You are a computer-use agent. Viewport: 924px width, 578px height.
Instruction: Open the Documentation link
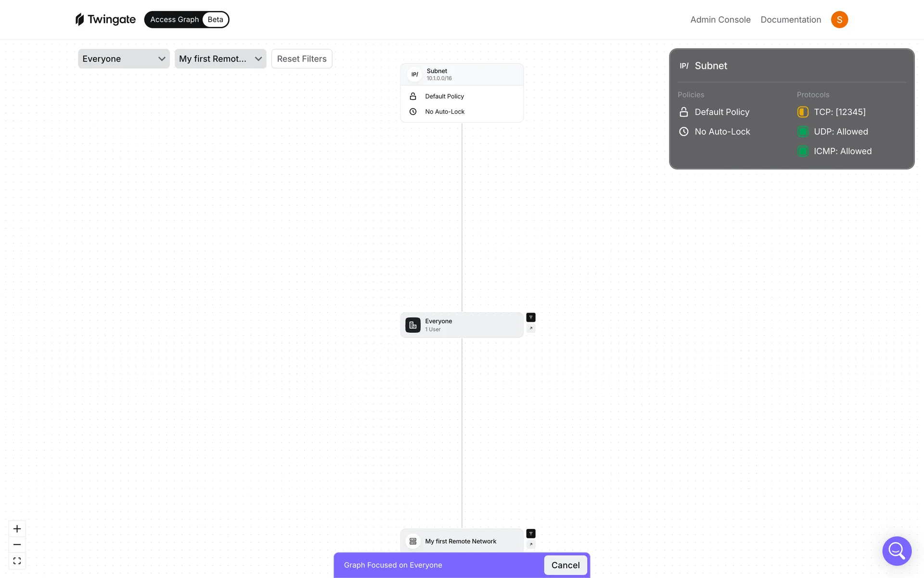pos(791,20)
